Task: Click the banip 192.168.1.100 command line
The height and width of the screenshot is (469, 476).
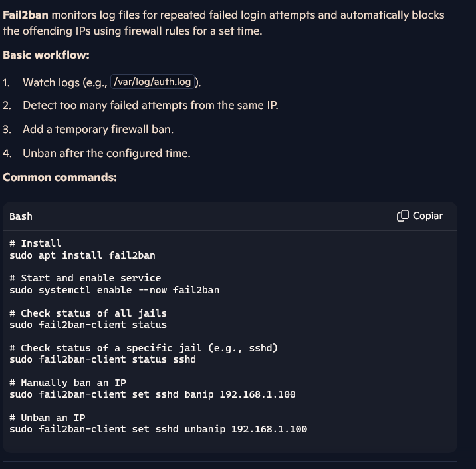Action: click(x=152, y=394)
